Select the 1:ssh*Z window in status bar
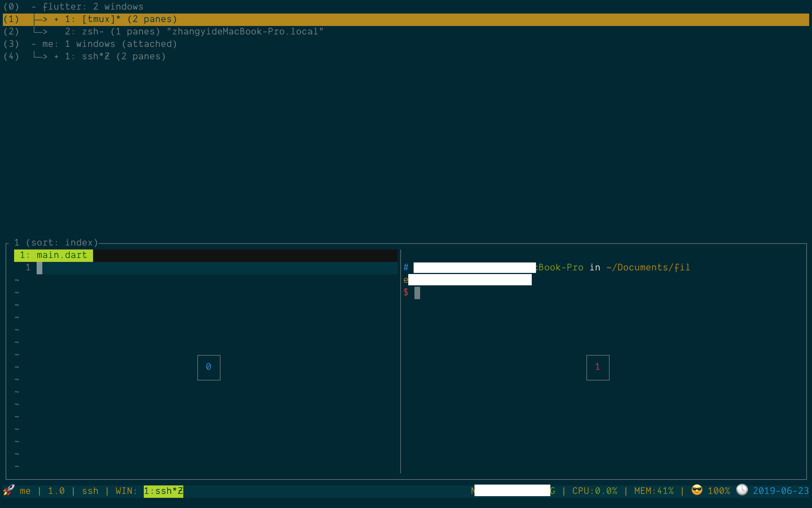812x508 pixels. tap(164, 491)
